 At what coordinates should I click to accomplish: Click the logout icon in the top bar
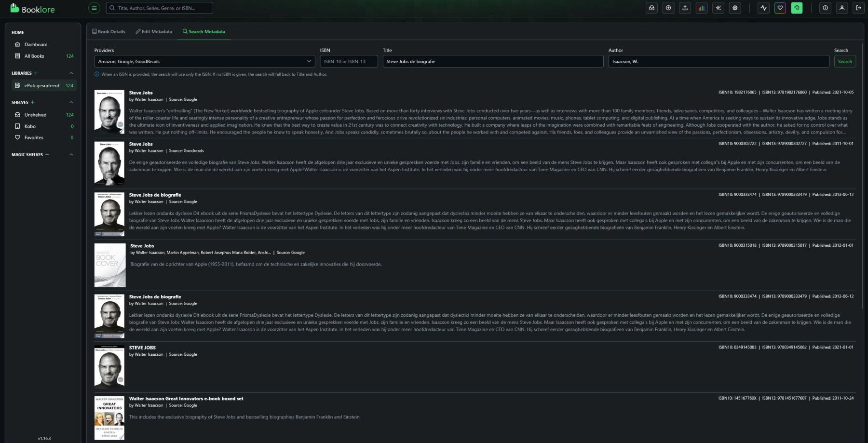coord(858,8)
